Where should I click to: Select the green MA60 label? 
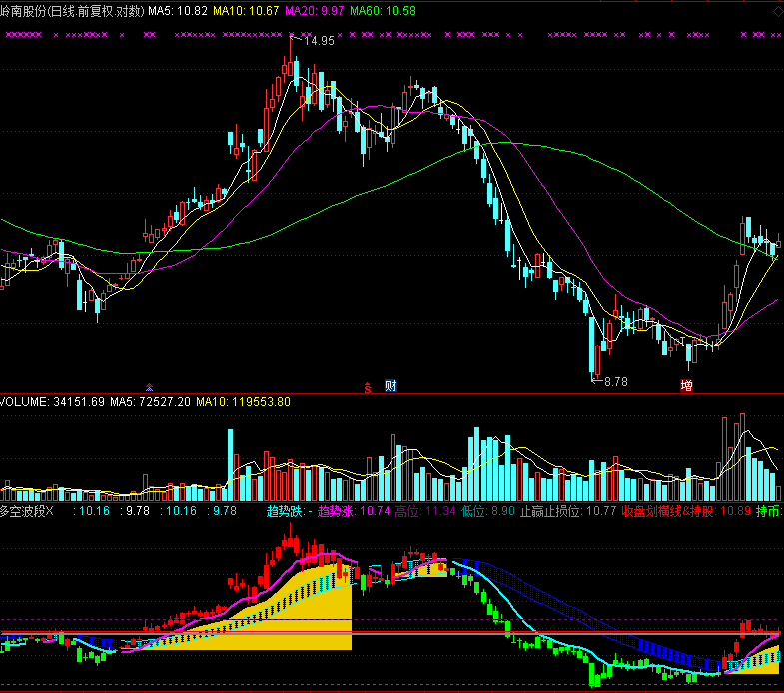(383, 11)
